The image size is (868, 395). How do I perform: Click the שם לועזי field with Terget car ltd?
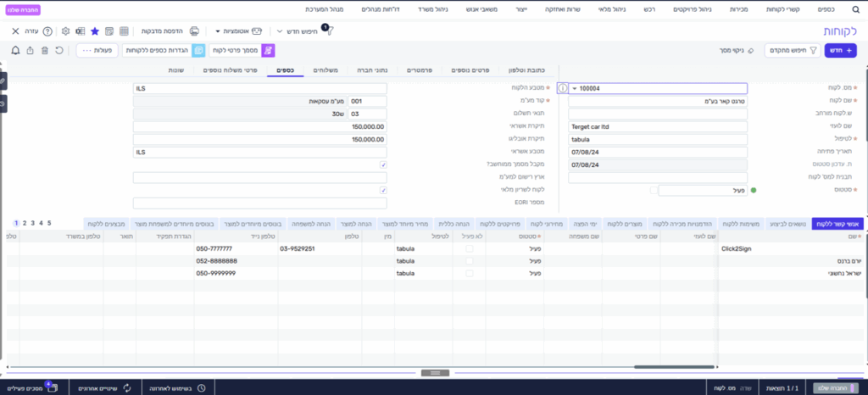[x=658, y=126]
